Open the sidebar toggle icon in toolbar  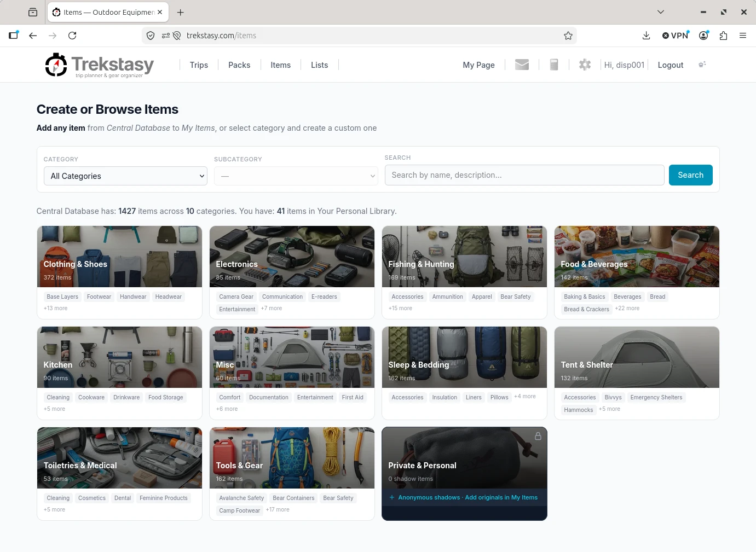click(x=14, y=36)
